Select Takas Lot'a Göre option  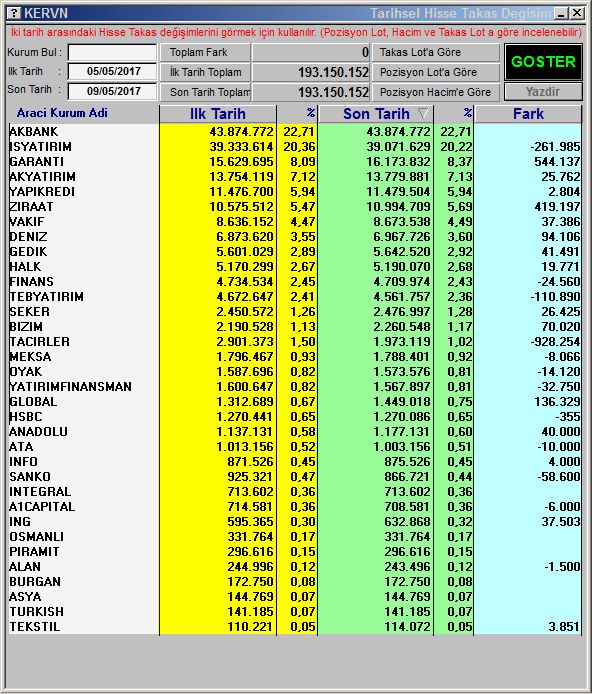click(x=436, y=52)
